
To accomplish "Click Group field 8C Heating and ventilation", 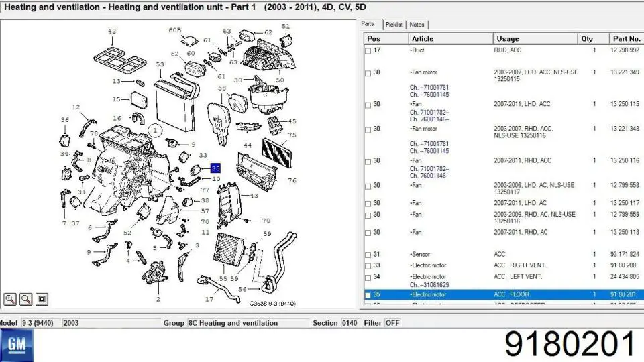I will pos(248,323).
